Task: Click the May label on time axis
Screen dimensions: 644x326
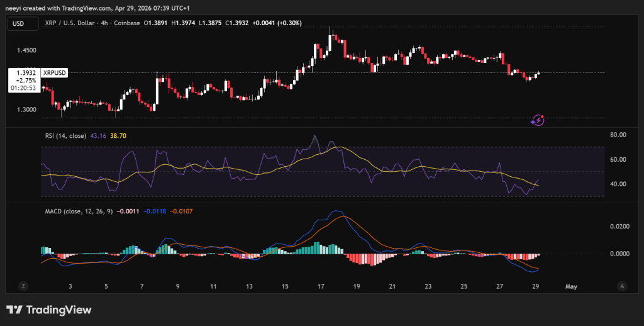Action: (x=571, y=286)
